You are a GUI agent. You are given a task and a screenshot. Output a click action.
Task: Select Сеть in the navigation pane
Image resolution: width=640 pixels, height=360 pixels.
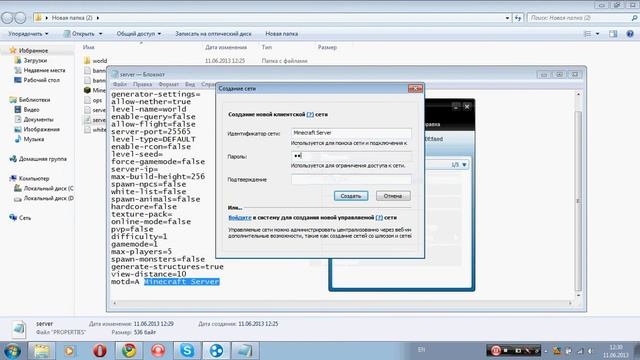(24, 218)
